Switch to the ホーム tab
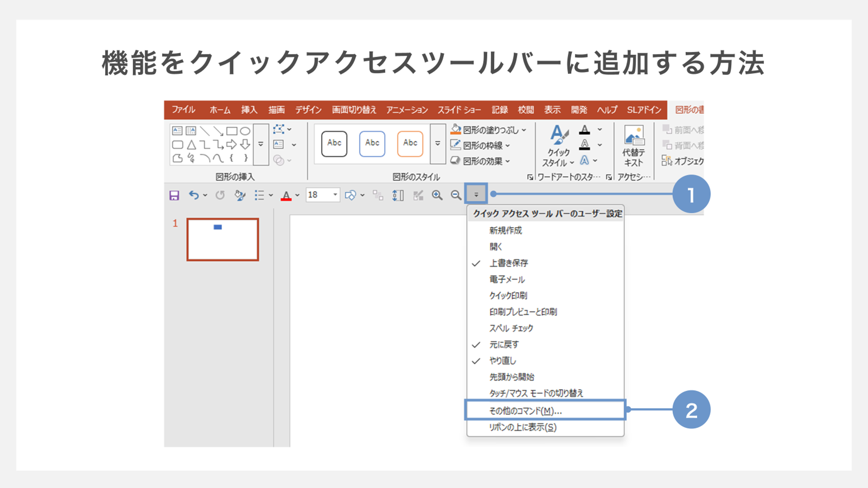 point(220,110)
